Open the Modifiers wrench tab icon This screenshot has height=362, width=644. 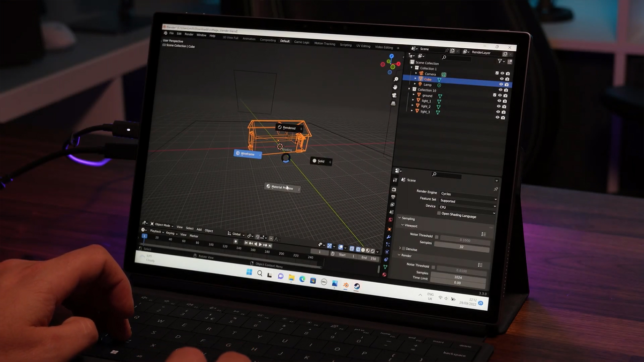click(388, 236)
